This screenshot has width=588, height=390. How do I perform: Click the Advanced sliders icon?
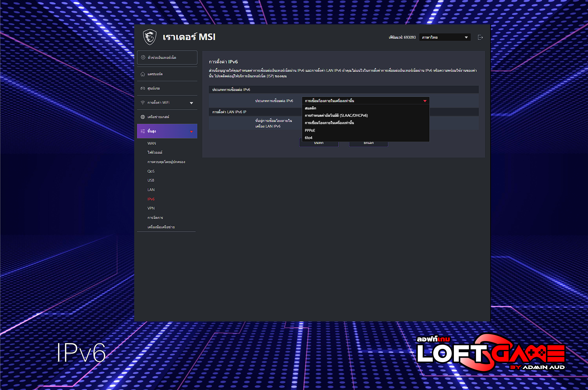[x=143, y=131]
